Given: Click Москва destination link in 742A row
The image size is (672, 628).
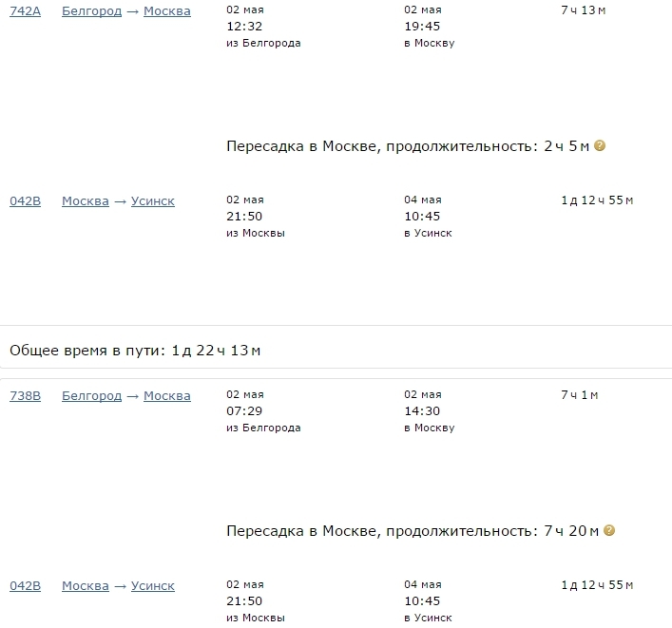Looking at the screenshot, I should 167,11.
